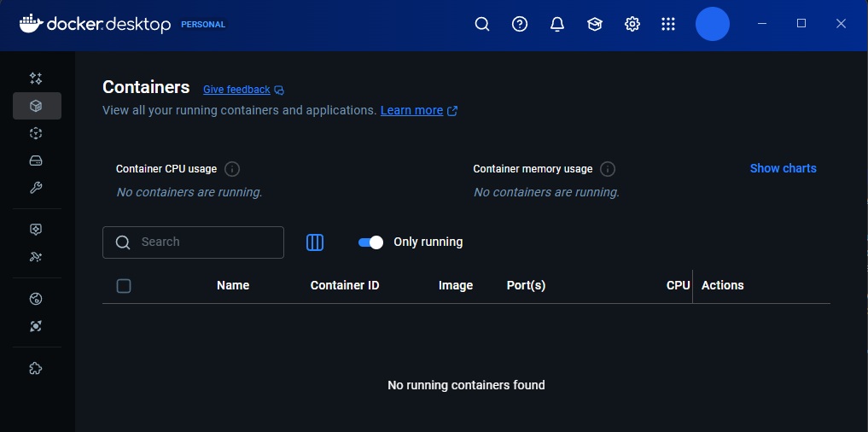Click the Show charts button
Screen dimensions: 868x432
(x=783, y=168)
